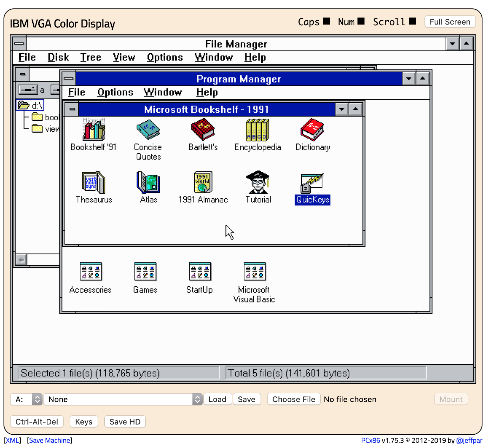Open the Save Machine link
This screenshot has height=448, width=486.
[x=50, y=440]
